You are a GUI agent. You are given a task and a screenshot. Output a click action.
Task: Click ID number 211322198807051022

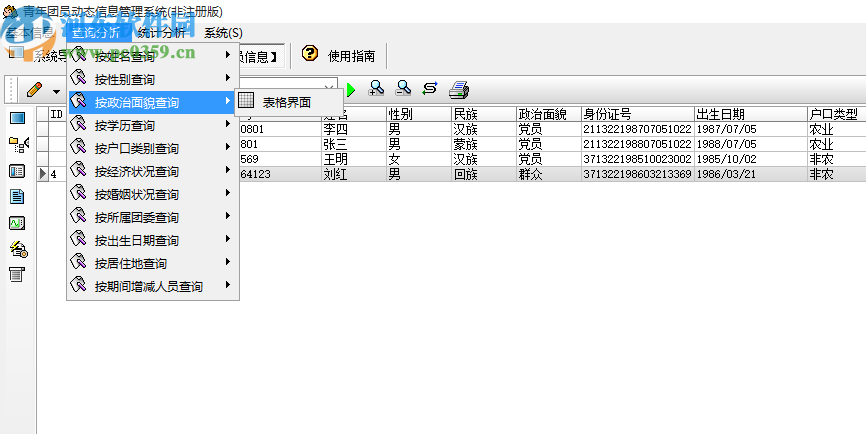point(637,145)
